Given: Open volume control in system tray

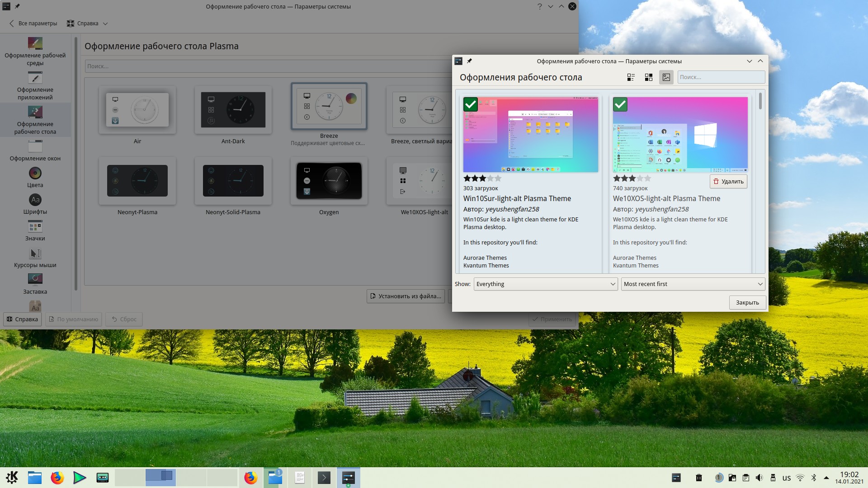Looking at the screenshot, I should tap(759, 478).
